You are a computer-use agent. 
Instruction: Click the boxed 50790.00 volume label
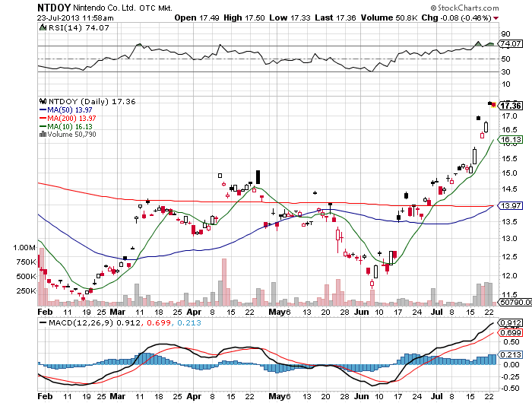coord(515,302)
